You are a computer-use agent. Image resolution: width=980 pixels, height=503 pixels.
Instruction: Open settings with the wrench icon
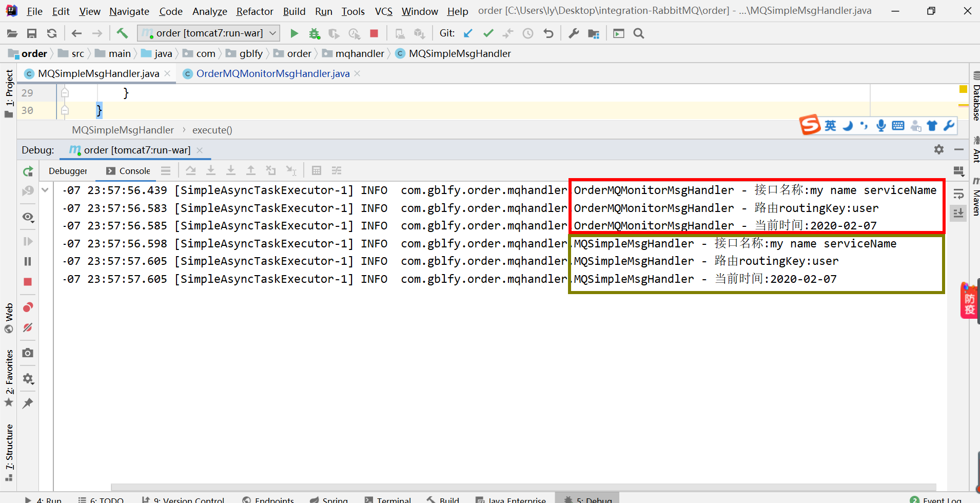pyautogui.click(x=574, y=33)
